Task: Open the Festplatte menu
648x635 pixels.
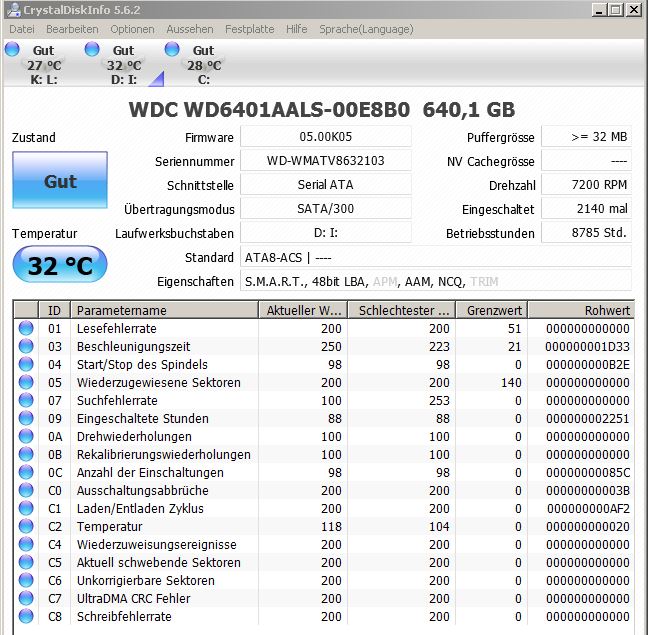Action: 250,29
